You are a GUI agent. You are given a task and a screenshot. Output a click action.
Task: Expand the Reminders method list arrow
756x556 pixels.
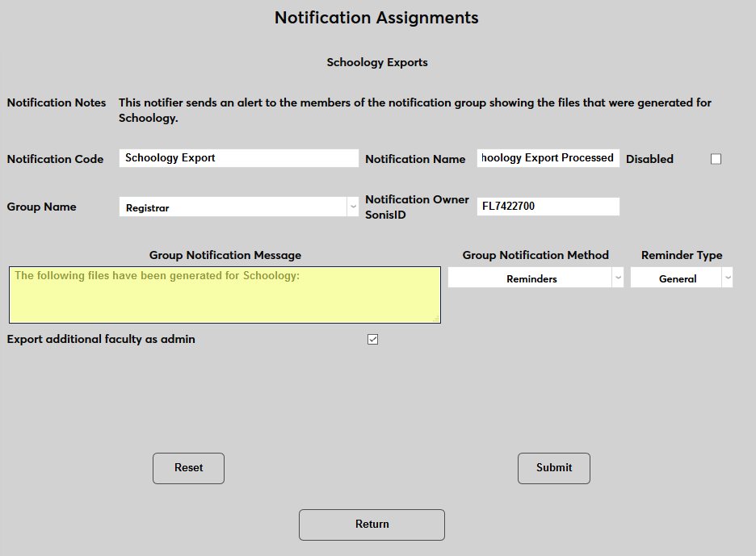(618, 278)
